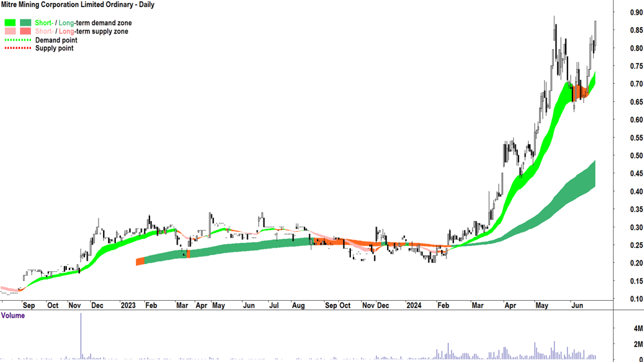This screenshot has width=644, height=362.
Task: Click the Mitre Mining Corporation chart title
Action: pos(78,5)
